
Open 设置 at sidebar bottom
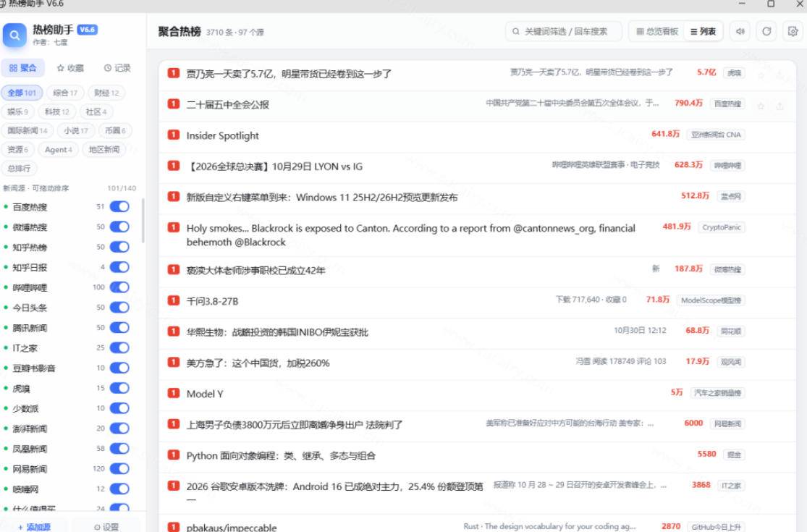click(x=106, y=526)
